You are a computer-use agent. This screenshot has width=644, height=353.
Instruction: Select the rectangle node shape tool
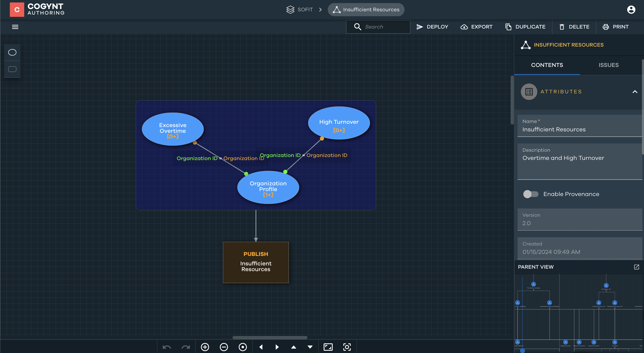(x=12, y=69)
